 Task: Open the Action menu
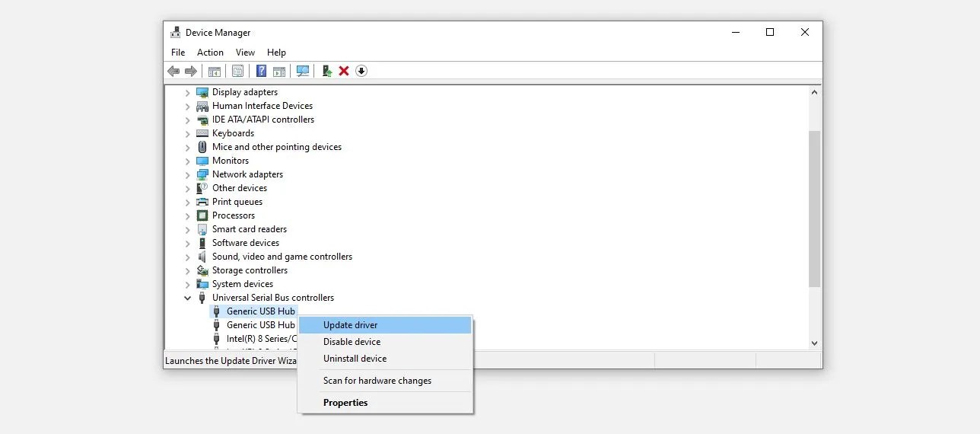(210, 53)
